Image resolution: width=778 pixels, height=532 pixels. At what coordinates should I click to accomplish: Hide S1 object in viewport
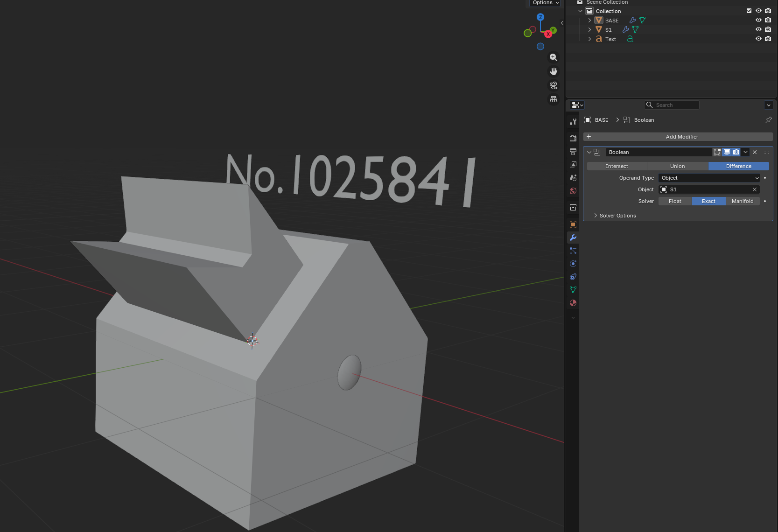coord(758,29)
